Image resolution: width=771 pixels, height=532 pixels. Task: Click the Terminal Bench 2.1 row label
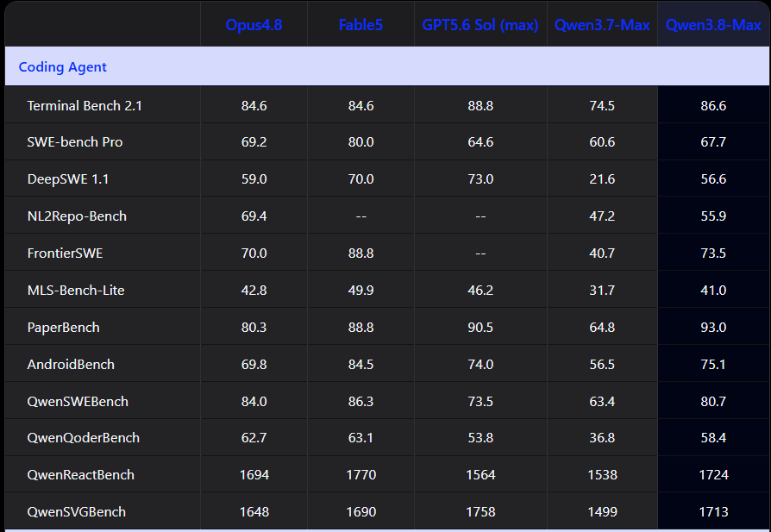(x=85, y=106)
